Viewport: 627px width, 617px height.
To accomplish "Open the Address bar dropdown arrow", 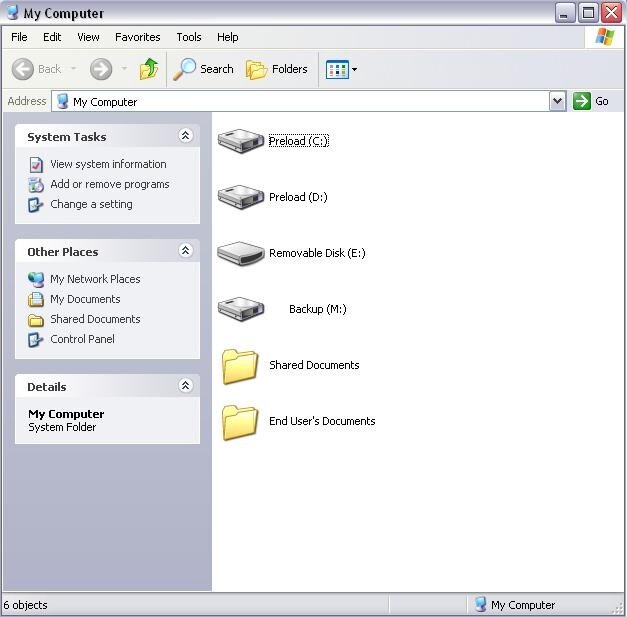I will 557,101.
